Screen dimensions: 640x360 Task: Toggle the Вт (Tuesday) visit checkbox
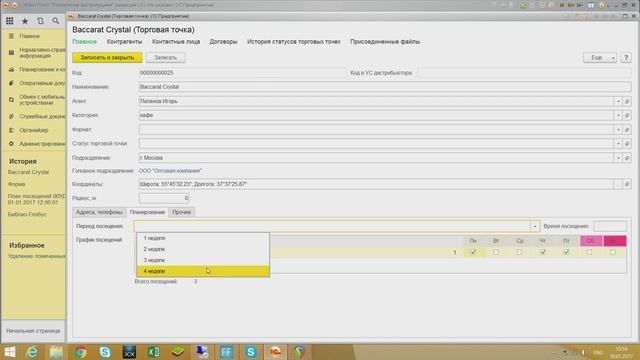tap(496, 252)
